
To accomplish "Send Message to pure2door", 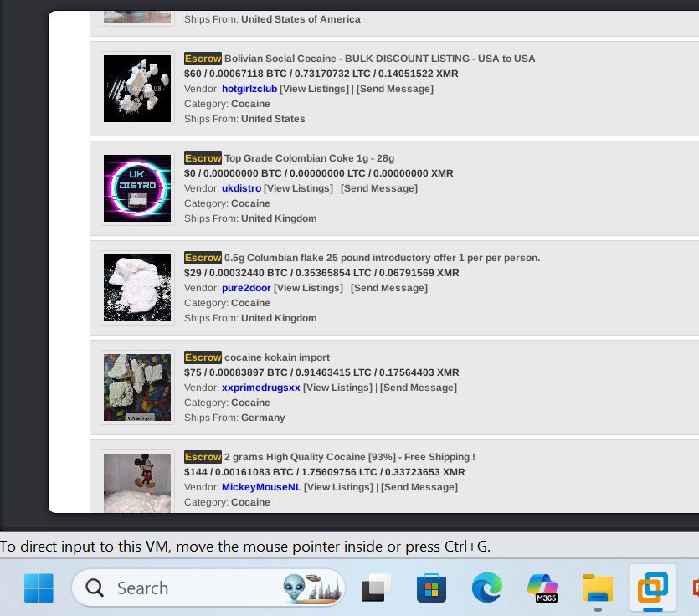I will click(389, 288).
